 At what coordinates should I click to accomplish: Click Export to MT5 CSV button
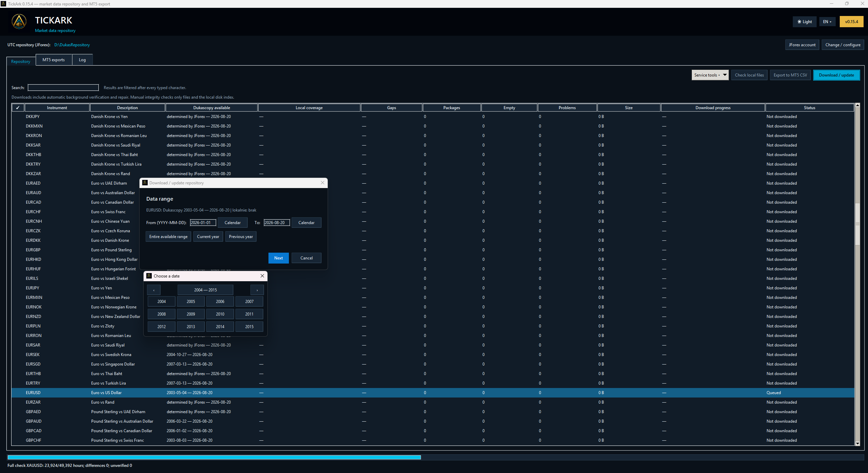pos(790,75)
